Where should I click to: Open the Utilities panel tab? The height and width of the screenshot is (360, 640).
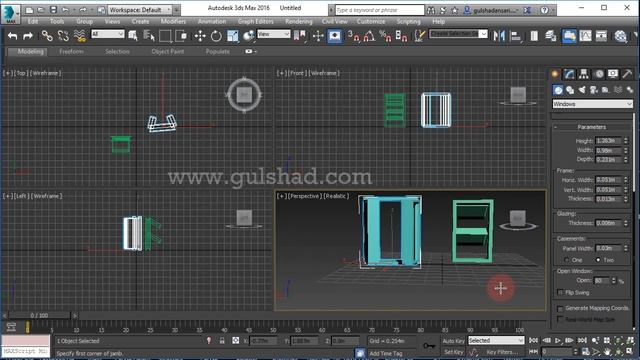[627, 74]
